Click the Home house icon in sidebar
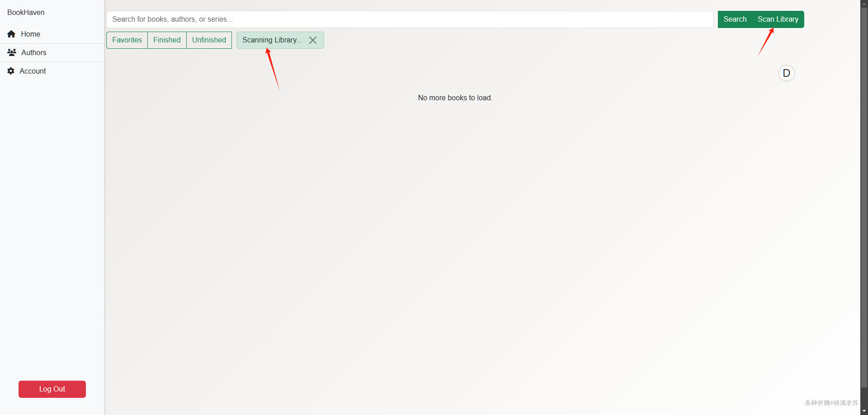 (11, 34)
